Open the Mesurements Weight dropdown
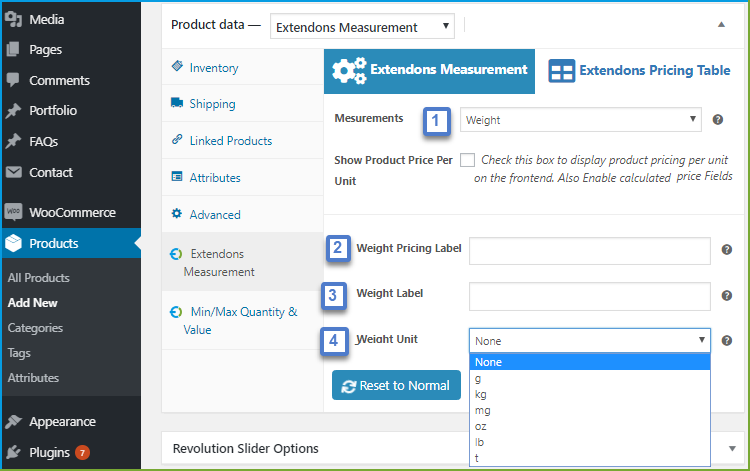750x471 pixels. click(x=581, y=120)
